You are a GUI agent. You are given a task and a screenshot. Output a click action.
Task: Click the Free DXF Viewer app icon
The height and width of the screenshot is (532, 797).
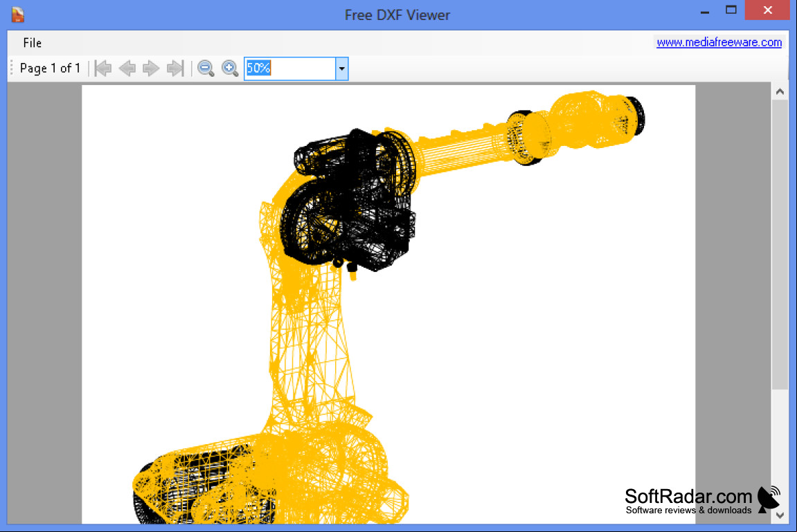[18, 15]
